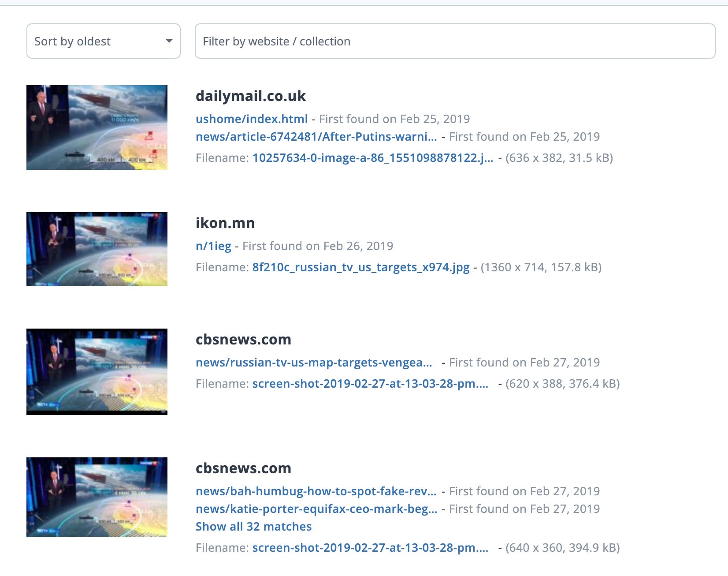Open news/bah-humbug-how-to-spot-fake-rev link
728x576 pixels.
pyautogui.click(x=316, y=491)
